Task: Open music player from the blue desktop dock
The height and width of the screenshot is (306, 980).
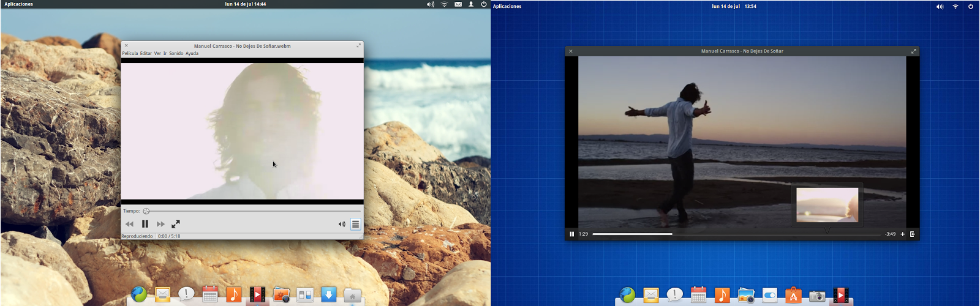Action: (722, 295)
